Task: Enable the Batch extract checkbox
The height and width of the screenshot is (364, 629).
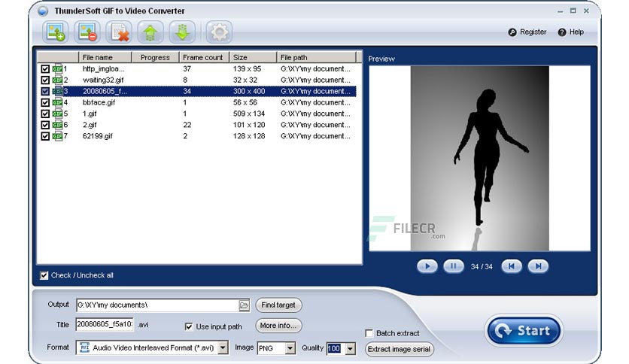Action: coord(369,333)
